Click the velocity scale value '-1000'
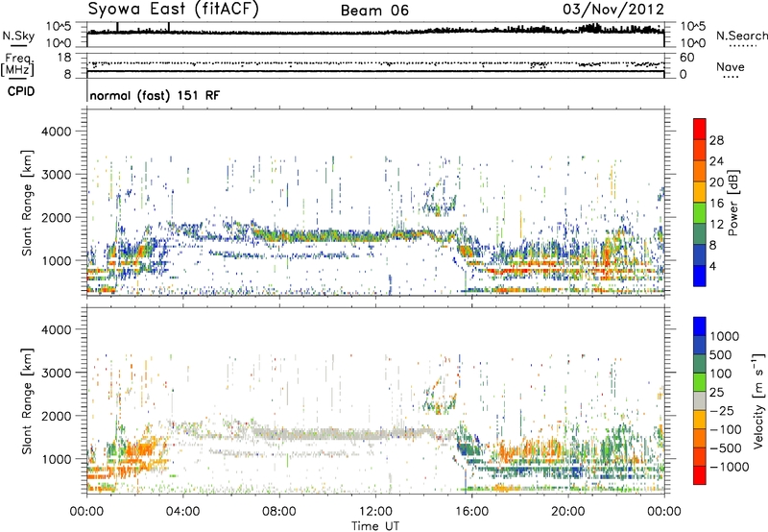The width and height of the screenshot is (768, 532). coord(729,467)
